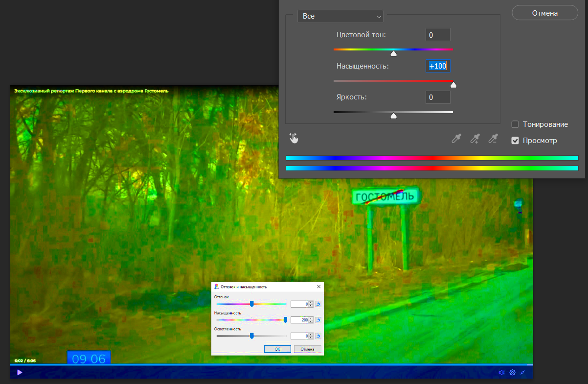Select the subtract-from-sample eyedropper (minus)
588x384 pixels.
(494, 139)
